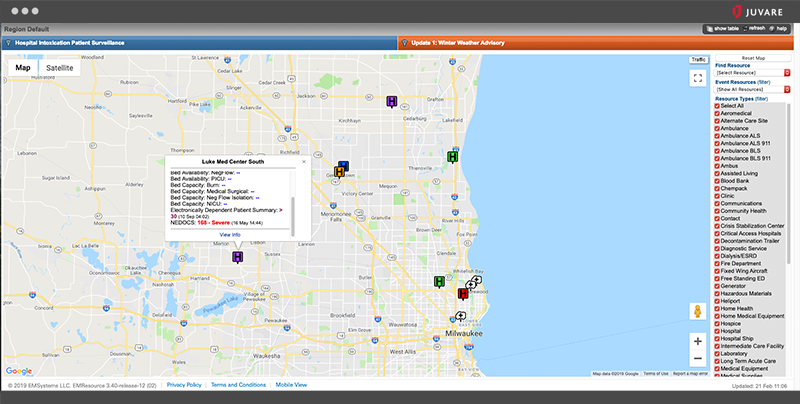Click the Juvare logo
Screen dimensions: 800x404
(x=757, y=12)
